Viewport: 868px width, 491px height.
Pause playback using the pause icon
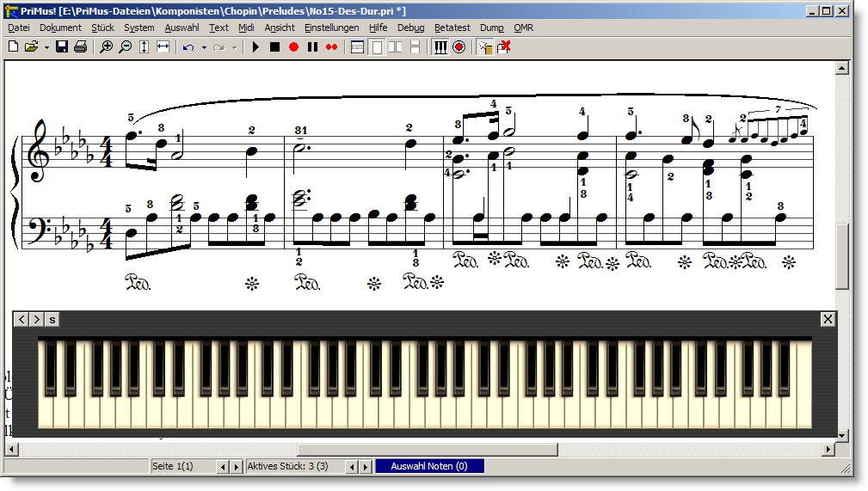pyautogui.click(x=312, y=46)
